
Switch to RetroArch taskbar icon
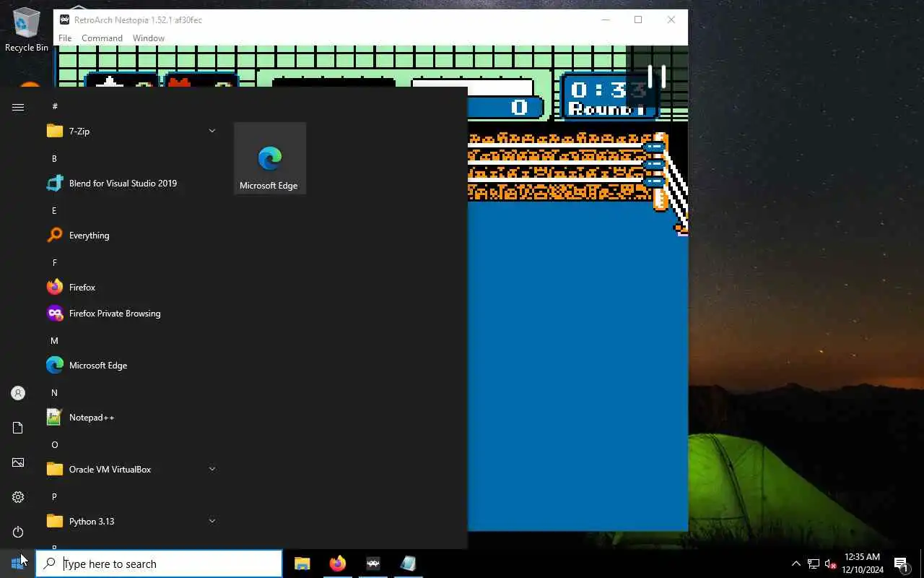[x=373, y=564]
